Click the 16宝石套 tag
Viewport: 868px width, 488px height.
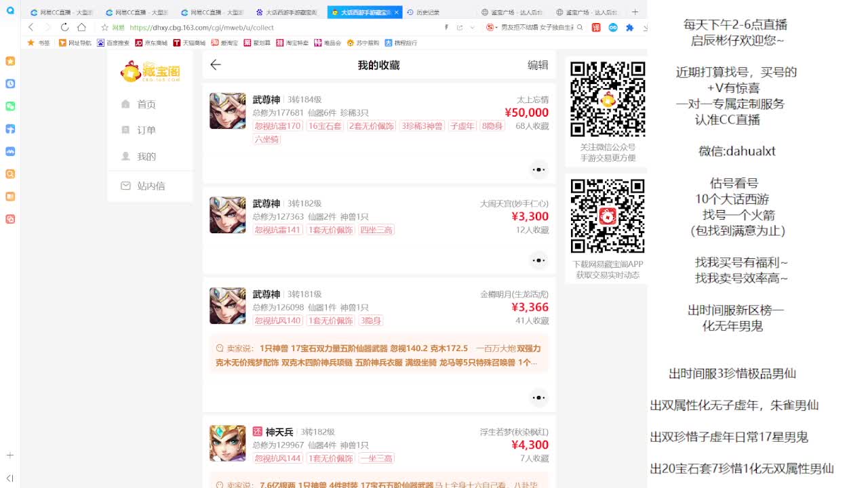click(325, 126)
